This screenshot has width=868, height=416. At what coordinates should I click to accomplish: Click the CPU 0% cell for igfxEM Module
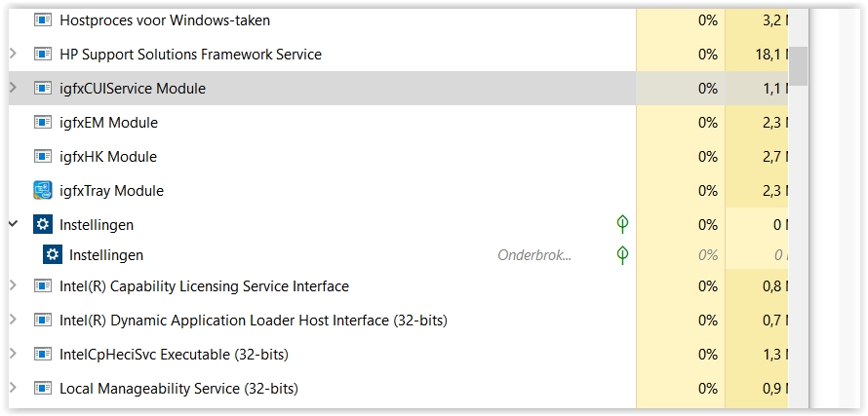pos(707,123)
